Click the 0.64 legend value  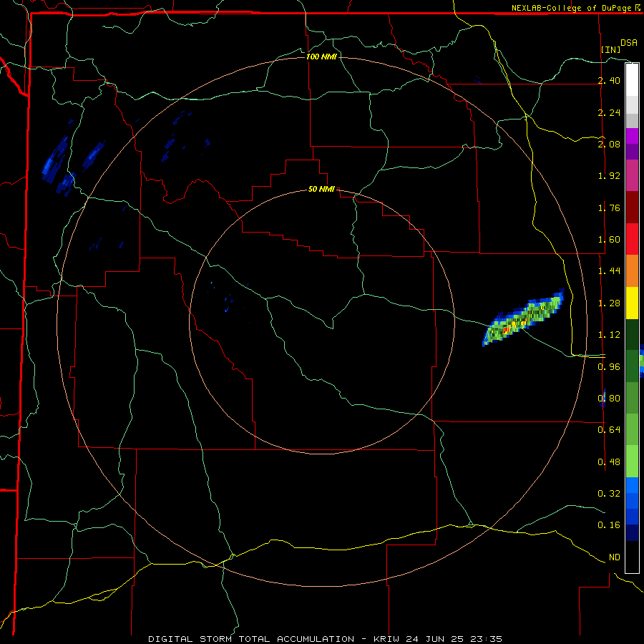click(x=609, y=430)
